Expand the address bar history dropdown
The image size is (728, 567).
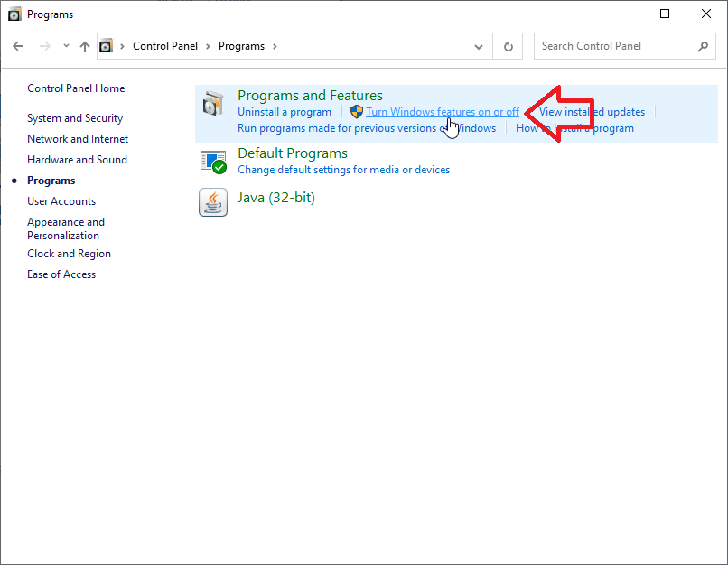pos(479,46)
